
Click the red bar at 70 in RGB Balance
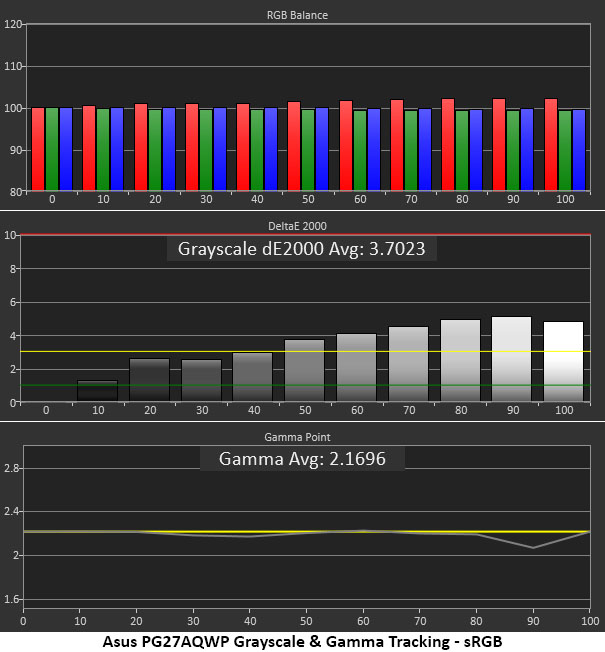click(x=397, y=145)
